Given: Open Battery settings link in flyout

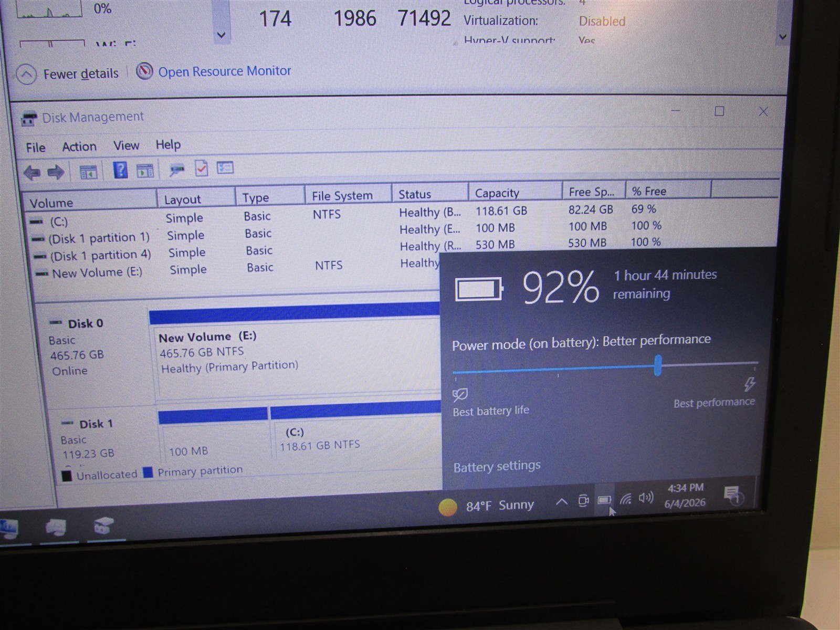Looking at the screenshot, I should 497,466.
